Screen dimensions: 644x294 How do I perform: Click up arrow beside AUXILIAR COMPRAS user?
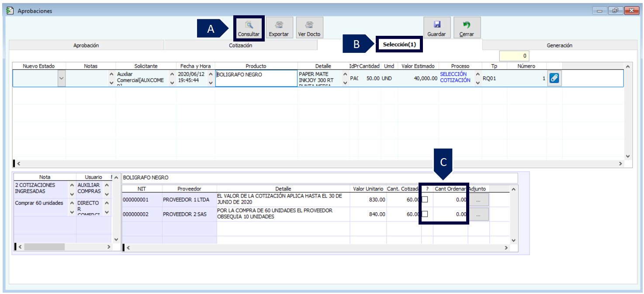tap(107, 185)
